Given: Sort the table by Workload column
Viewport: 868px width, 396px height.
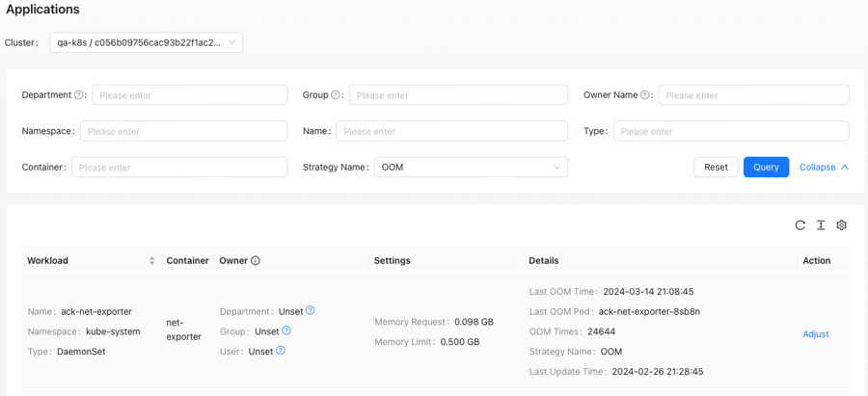Looking at the screenshot, I should coord(152,260).
